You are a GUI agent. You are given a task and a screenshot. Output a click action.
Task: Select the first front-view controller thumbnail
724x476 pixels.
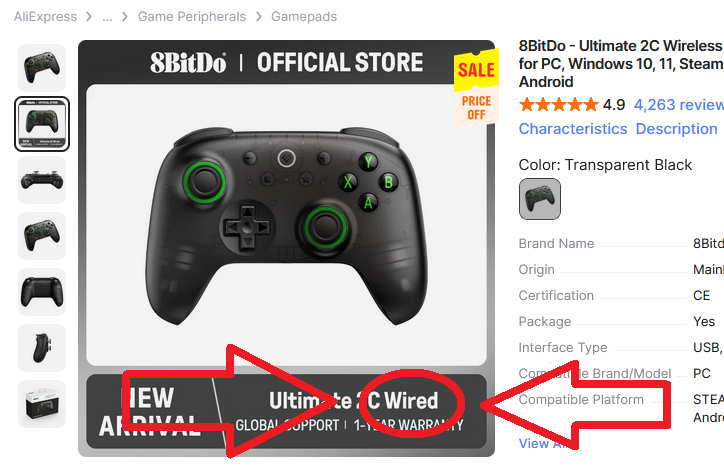42,68
